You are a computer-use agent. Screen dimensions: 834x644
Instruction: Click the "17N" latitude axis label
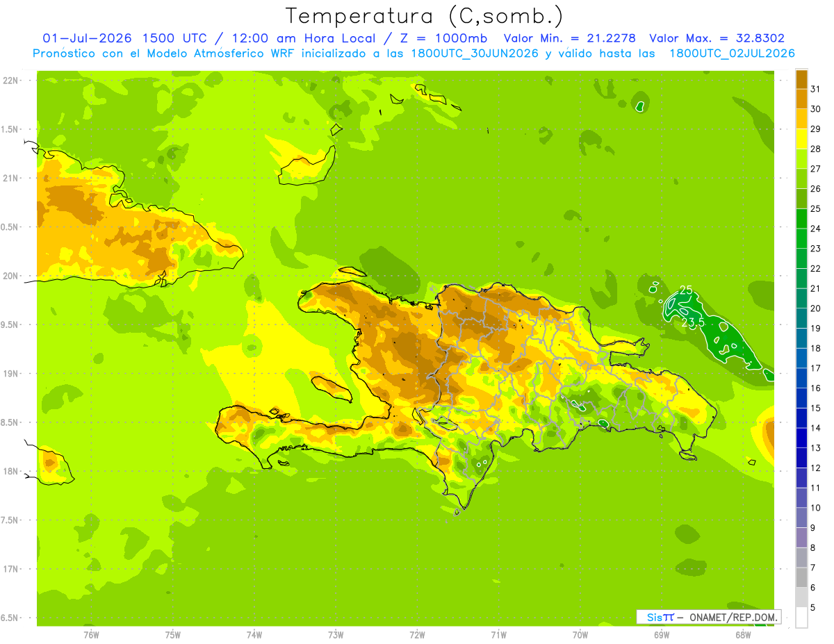pyautogui.click(x=11, y=569)
